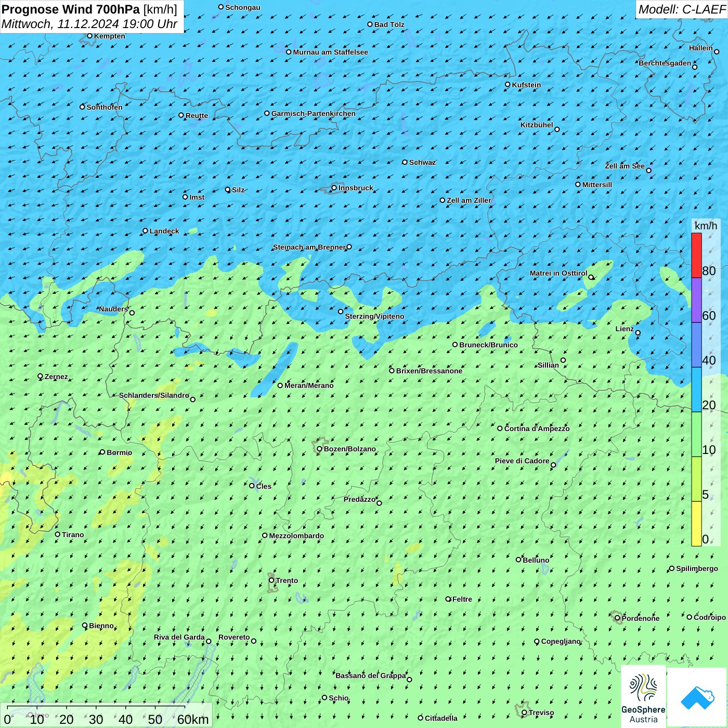Screen dimensions: 728x728
Task: Click the Spilimbergo location dot
Action: coord(672,568)
